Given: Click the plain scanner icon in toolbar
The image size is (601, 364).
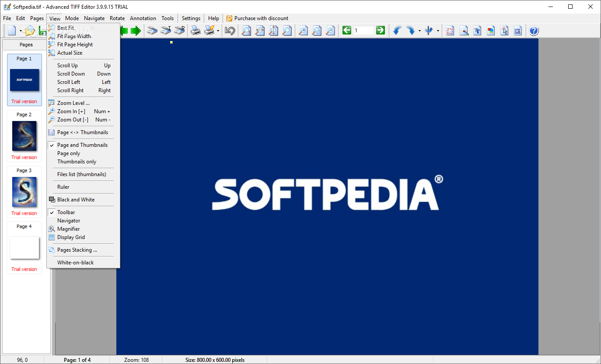Looking at the screenshot, I should [152, 31].
